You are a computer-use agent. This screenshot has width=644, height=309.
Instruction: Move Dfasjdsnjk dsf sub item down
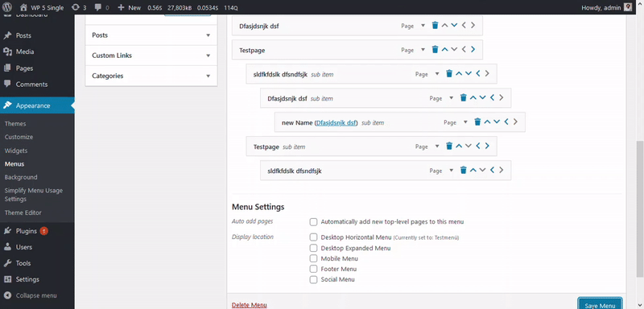482,97
